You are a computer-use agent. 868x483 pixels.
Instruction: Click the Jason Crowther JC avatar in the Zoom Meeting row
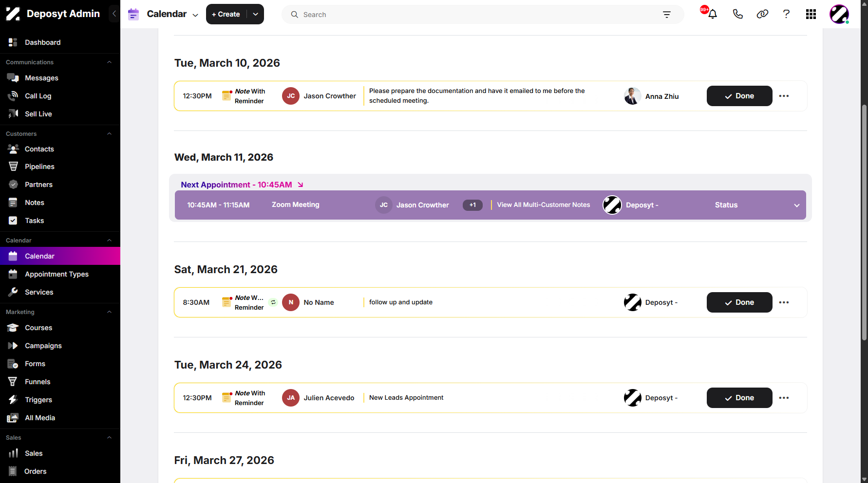(384, 205)
